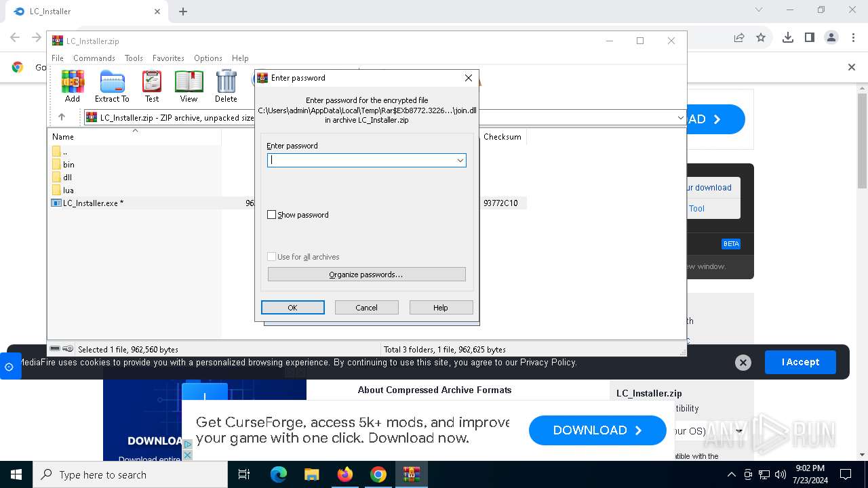Open Chrome downloads icon
The width and height of the screenshot is (868, 488).
tap(788, 38)
